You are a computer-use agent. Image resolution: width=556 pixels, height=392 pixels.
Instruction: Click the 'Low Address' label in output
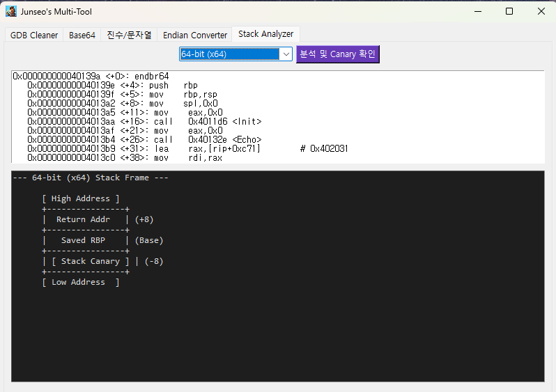click(81, 282)
